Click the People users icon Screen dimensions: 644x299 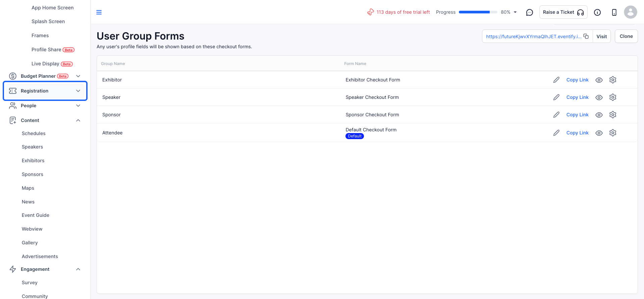point(13,106)
